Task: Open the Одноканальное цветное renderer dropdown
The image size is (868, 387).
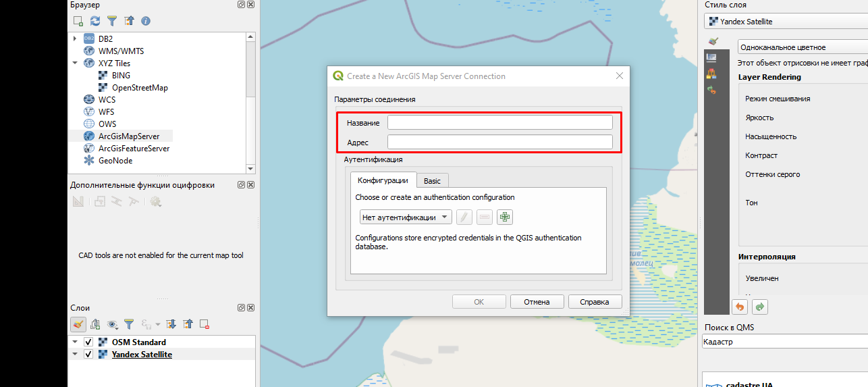Action: click(803, 47)
